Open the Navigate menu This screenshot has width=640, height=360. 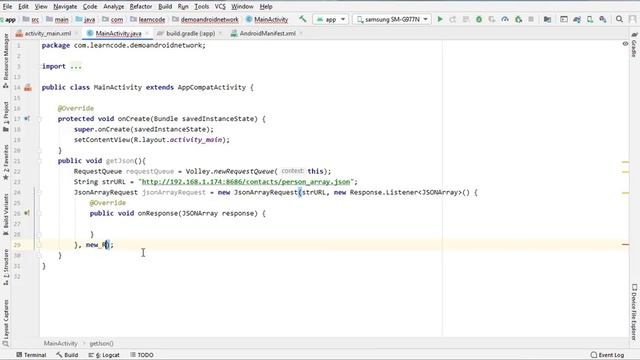point(65,7)
